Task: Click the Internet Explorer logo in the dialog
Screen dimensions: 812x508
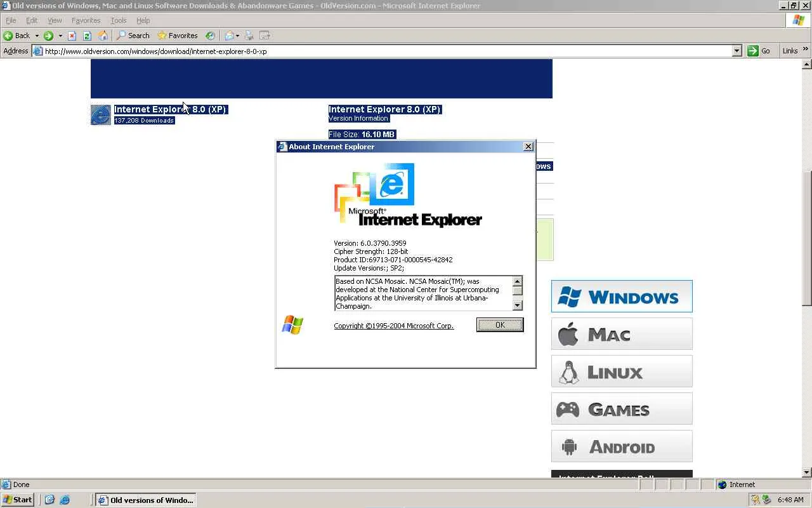Action: click(x=407, y=195)
